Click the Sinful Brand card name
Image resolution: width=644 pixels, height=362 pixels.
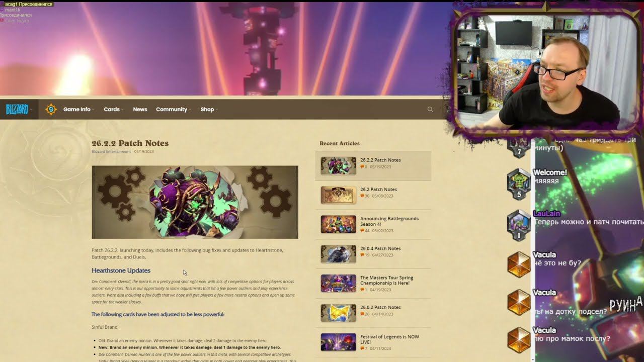click(x=105, y=327)
